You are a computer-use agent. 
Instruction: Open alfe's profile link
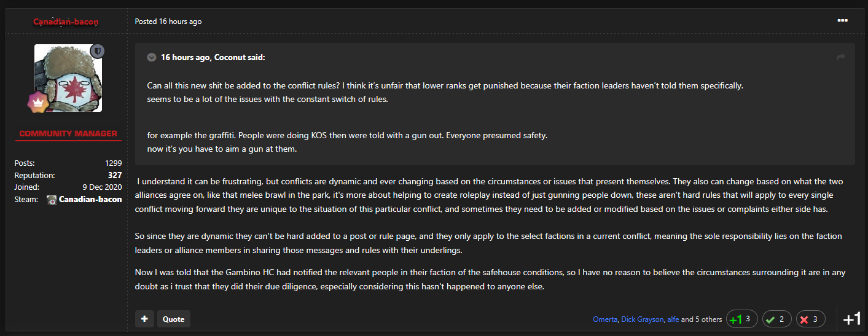click(x=673, y=319)
